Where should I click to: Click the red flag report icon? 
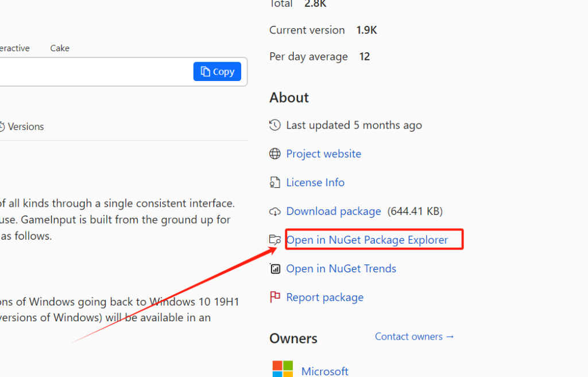(x=275, y=297)
